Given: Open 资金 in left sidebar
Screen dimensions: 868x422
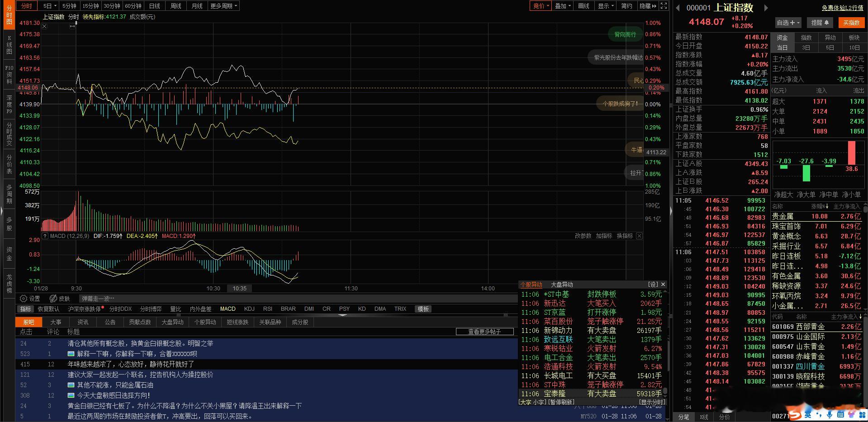Looking at the screenshot, I should coord(9,253).
